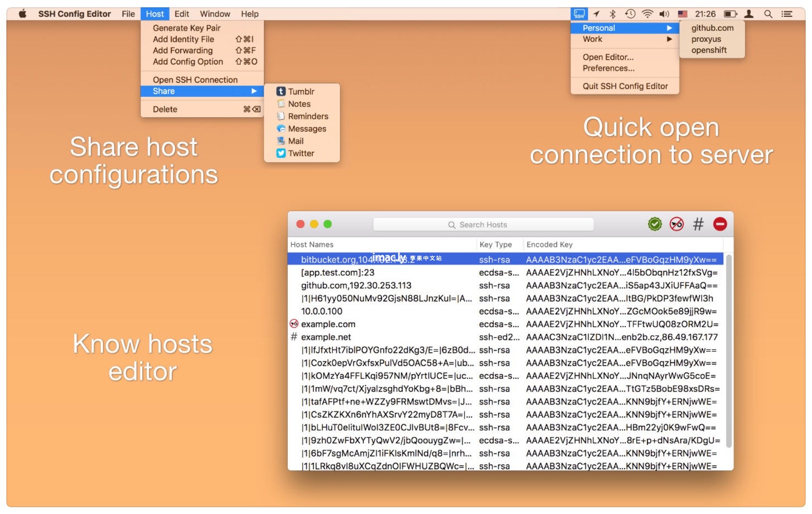The height and width of the screenshot is (514, 812).
Task: Select github.com in the Personal submenu
Action: (712, 28)
